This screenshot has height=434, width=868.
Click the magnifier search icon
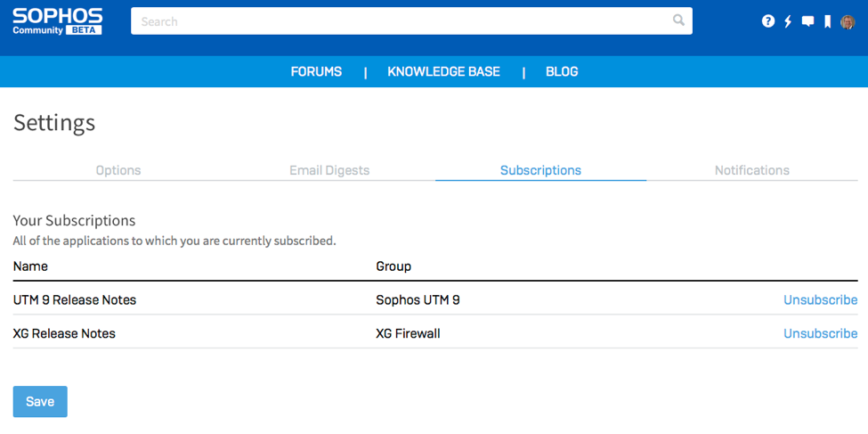(678, 20)
